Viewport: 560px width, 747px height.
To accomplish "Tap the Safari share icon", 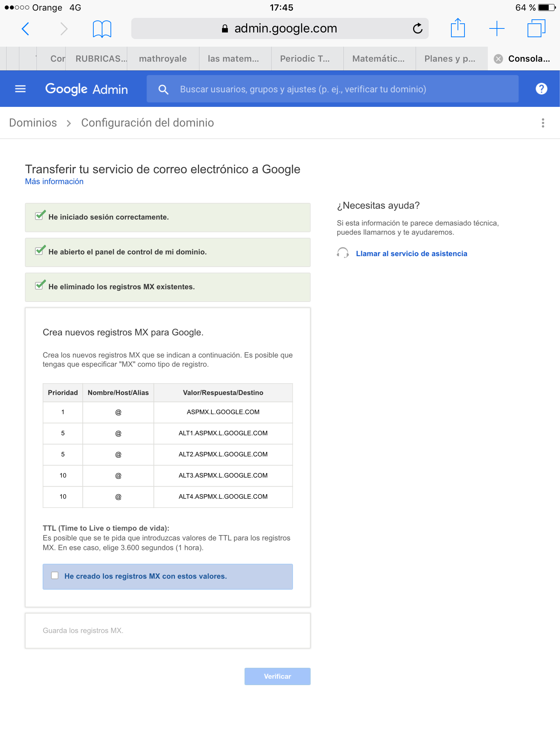I will (x=458, y=28).
